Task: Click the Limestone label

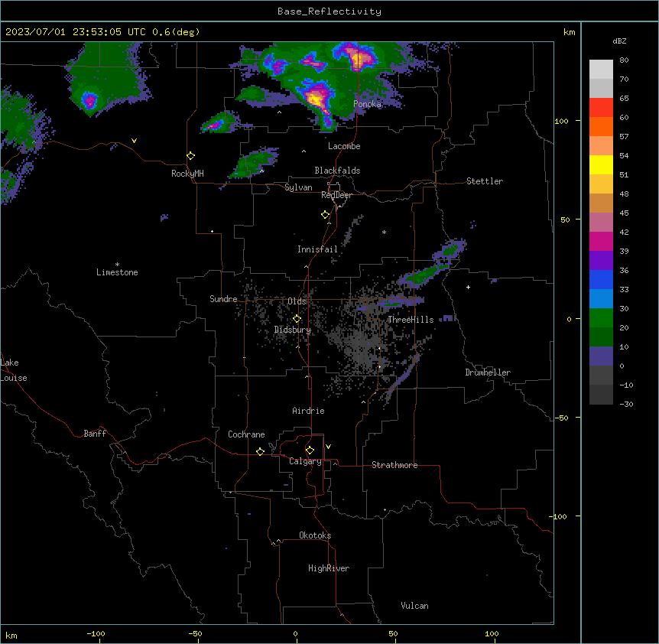Action: coord(117,272)
